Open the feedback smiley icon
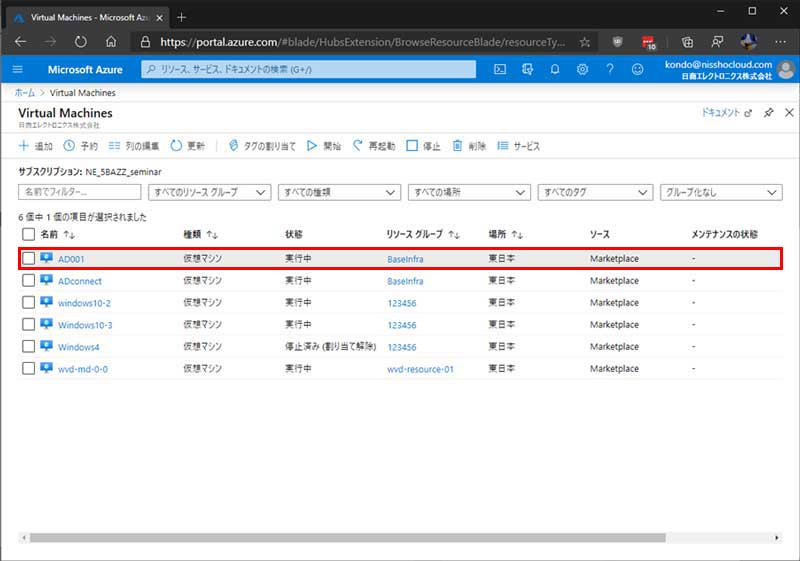Screen dimensions: 800x561 tap(637, 70)
